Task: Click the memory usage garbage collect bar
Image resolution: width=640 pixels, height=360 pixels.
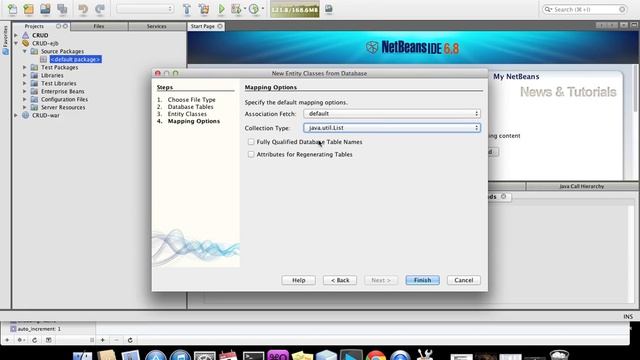Action: point(295,9)
